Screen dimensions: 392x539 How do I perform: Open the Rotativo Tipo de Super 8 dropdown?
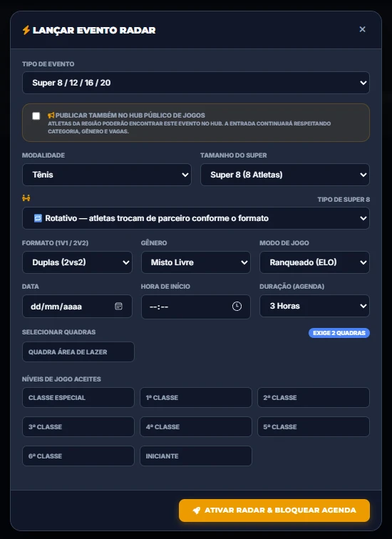click(x=196, y=218)
